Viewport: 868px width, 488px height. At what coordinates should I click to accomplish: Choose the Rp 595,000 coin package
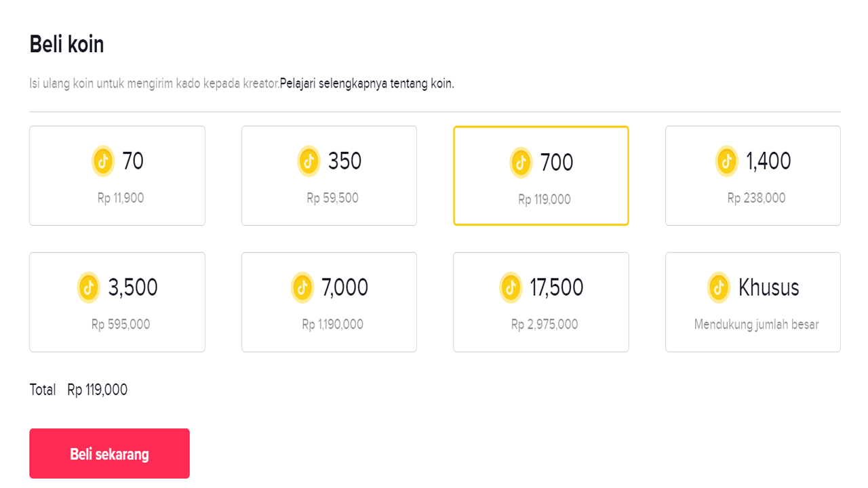click(117, 302)
